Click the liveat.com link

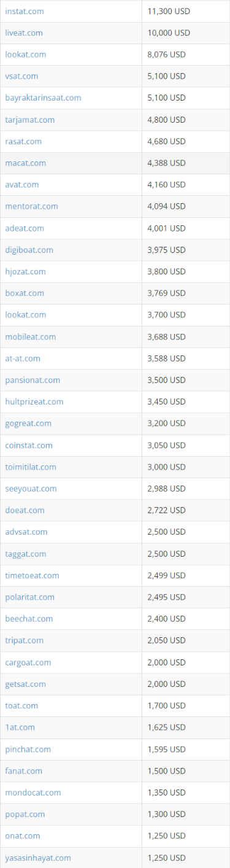pyautogui.click(x=24, y=33)
